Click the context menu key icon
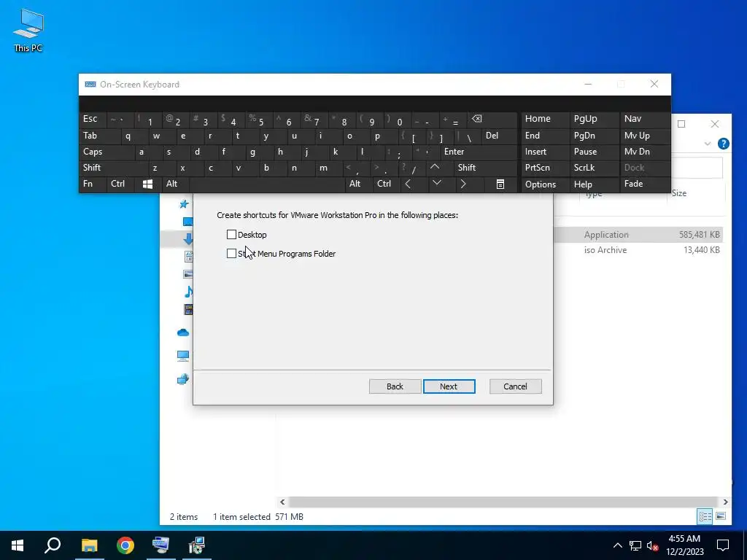This screenshot has width=747, height=560. [x=500, y=184]
